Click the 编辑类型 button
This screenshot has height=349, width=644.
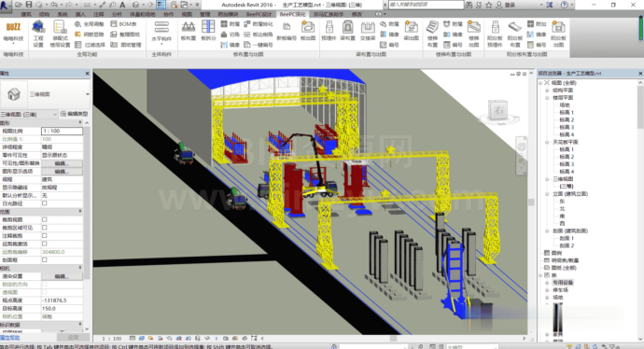(75, 114)
